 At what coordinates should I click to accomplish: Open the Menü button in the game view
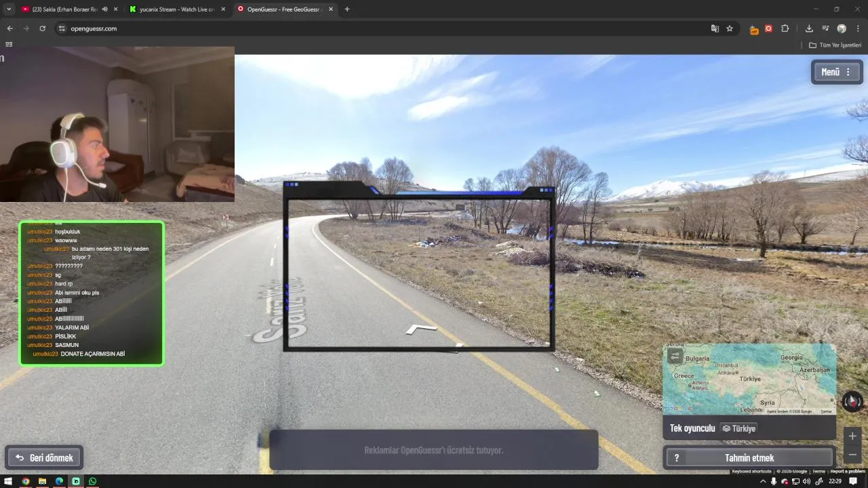(x=836, y=72)
